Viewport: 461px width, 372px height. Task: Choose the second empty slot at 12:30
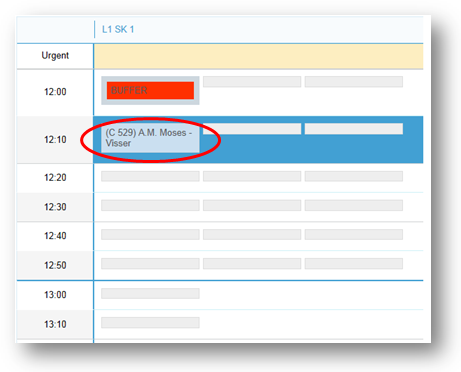pyautogui.click(x=252, y=205)
